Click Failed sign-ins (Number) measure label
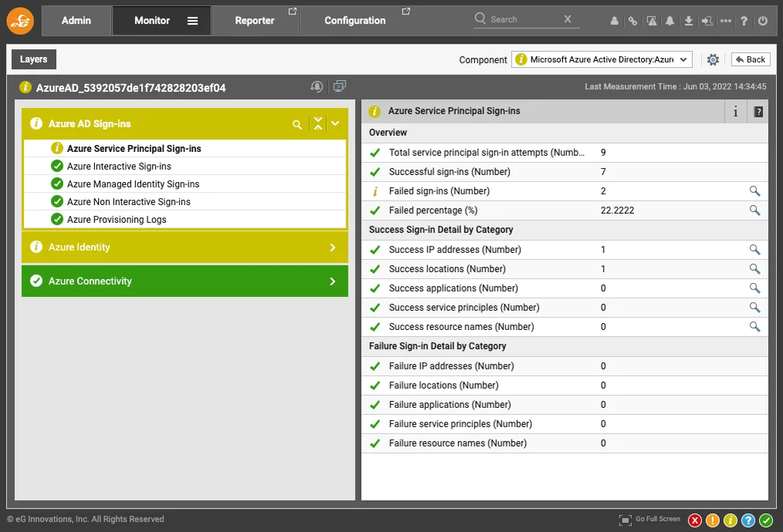Screen dimensions: 783x532 click(440, 191)
